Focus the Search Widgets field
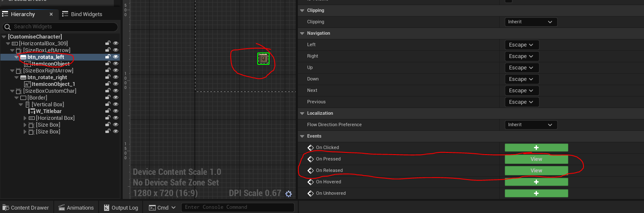The width and height of the screenshot is (644, 213). point(60,27)
